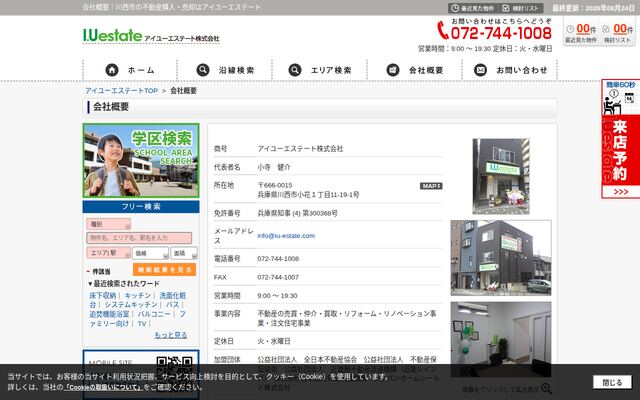
Task: Click the 00件 検討リスト counter
Action: [618, 33]
